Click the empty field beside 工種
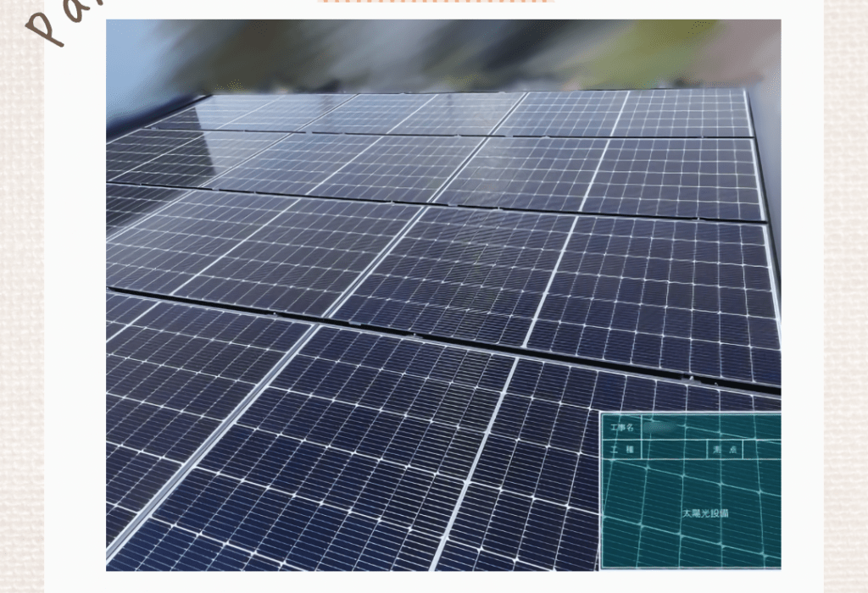Viewport: 868px width, 593px height. (x=674, y=451)
